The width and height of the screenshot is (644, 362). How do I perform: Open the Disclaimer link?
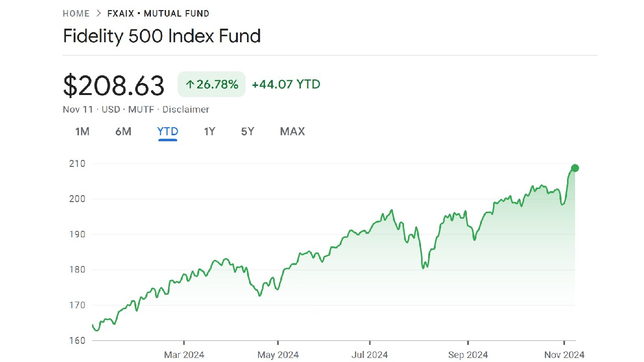(186, 110)
